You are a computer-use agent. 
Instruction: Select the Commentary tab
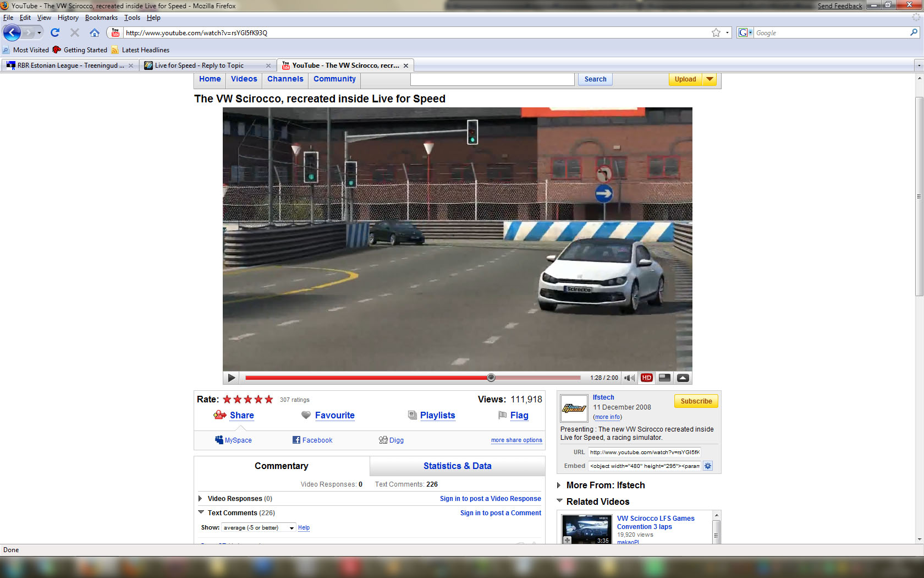tap(282, 466)
